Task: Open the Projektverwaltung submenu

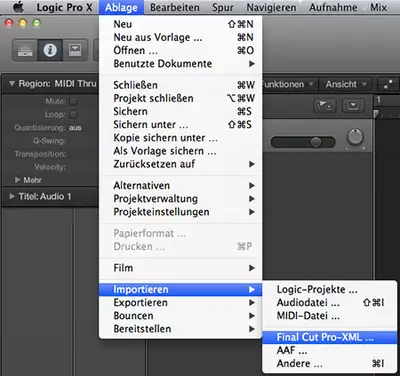Action: [x=181, y=199]
